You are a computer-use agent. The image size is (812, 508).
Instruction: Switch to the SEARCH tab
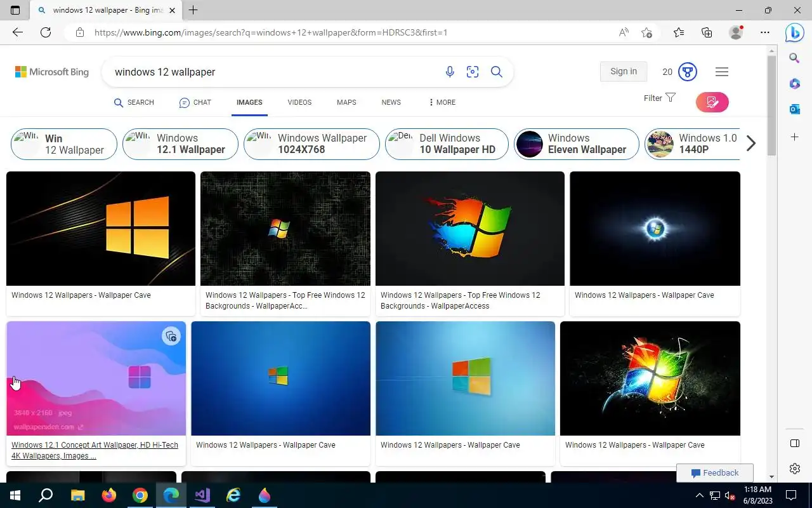pyautogui.click(x=134, y=102)
